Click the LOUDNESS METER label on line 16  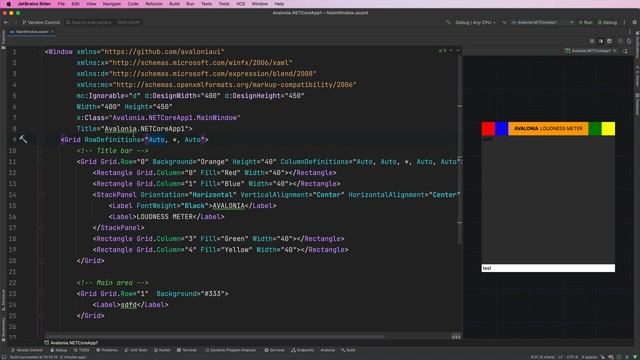coord(164,217)
